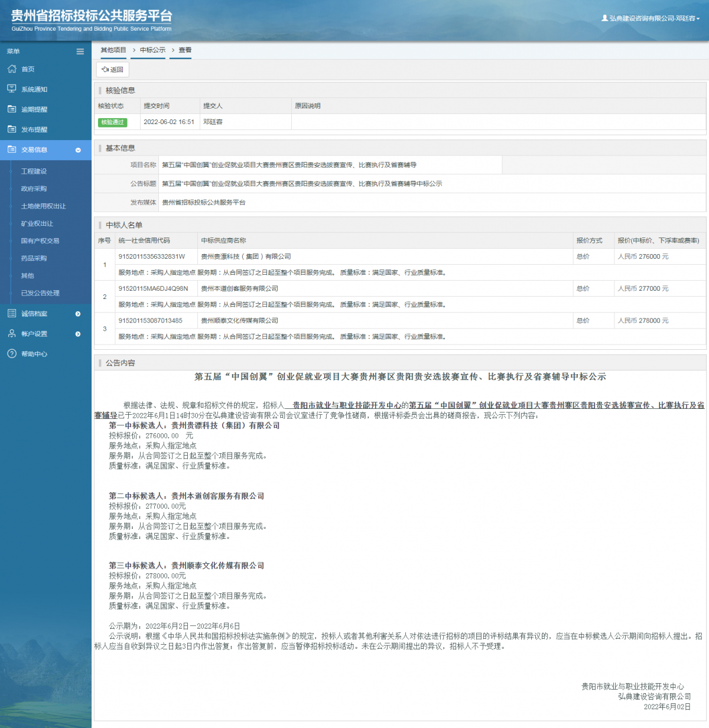Open 药品采购 submenu item
This screenshot has width=709, height=728.
coord(34,258)
